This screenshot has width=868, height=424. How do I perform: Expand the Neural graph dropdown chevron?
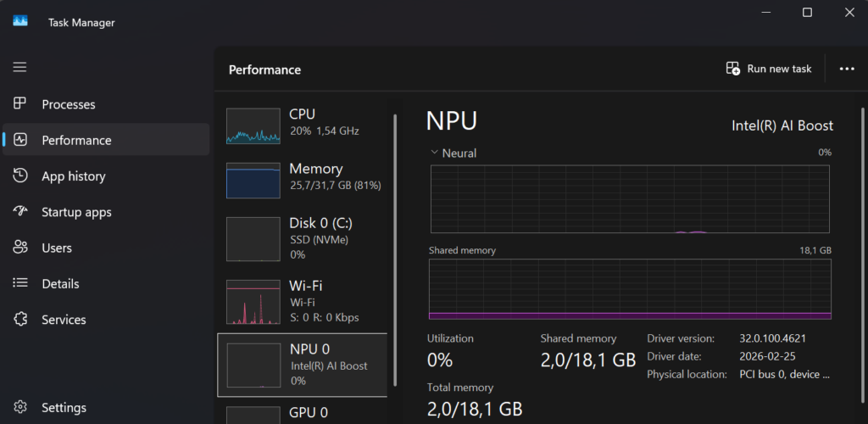[x=434, y=153]
